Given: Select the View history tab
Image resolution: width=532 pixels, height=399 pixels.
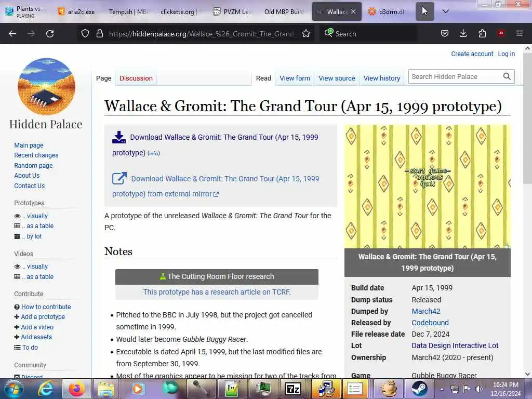Looking at the screenshot, I should pos(382,78).
